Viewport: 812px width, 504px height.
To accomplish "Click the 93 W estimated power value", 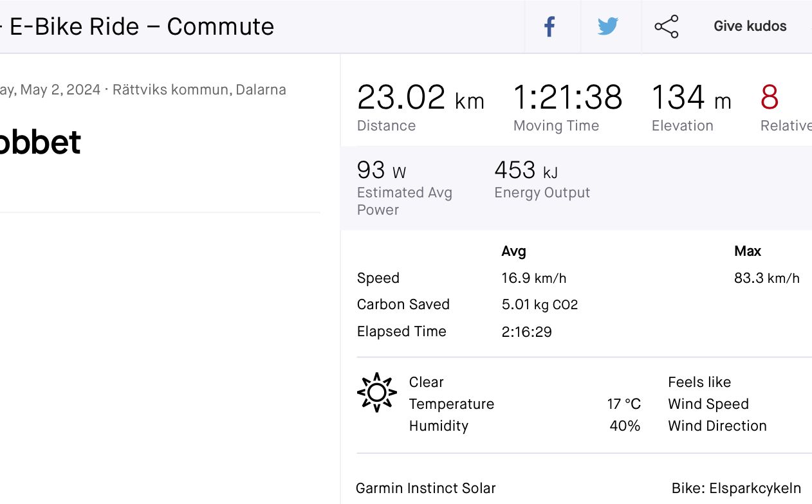I will pos(382,170).
